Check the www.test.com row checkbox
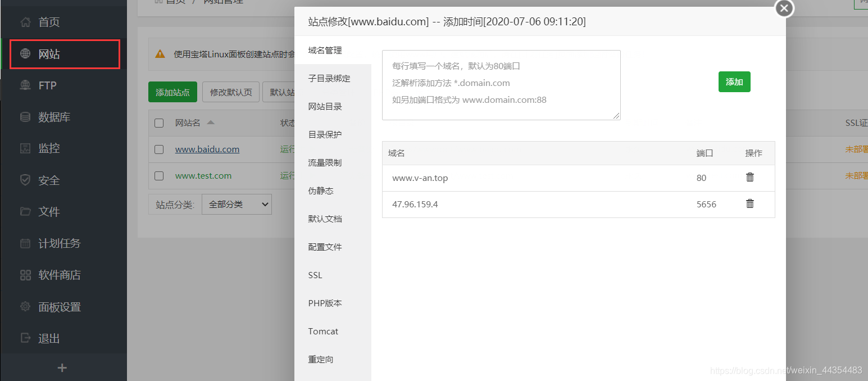 click(x=158, y=175)
